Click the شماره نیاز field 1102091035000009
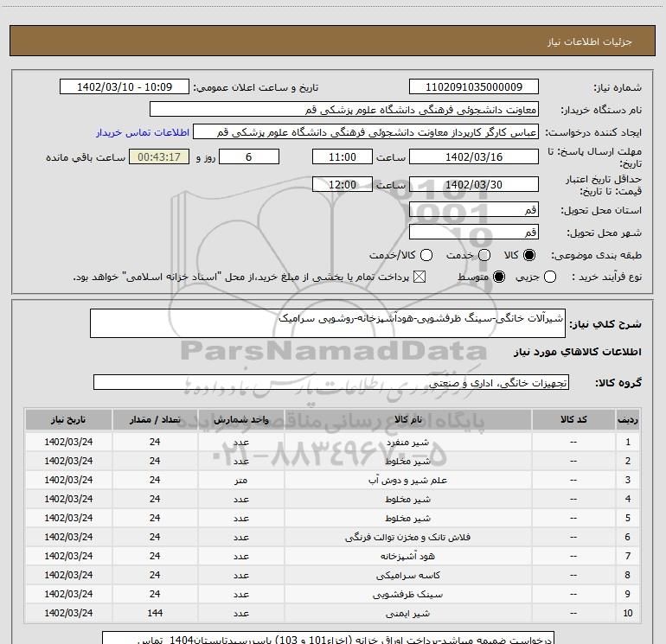The width and height of the screenshot is (666, 644). coord(474,86)
